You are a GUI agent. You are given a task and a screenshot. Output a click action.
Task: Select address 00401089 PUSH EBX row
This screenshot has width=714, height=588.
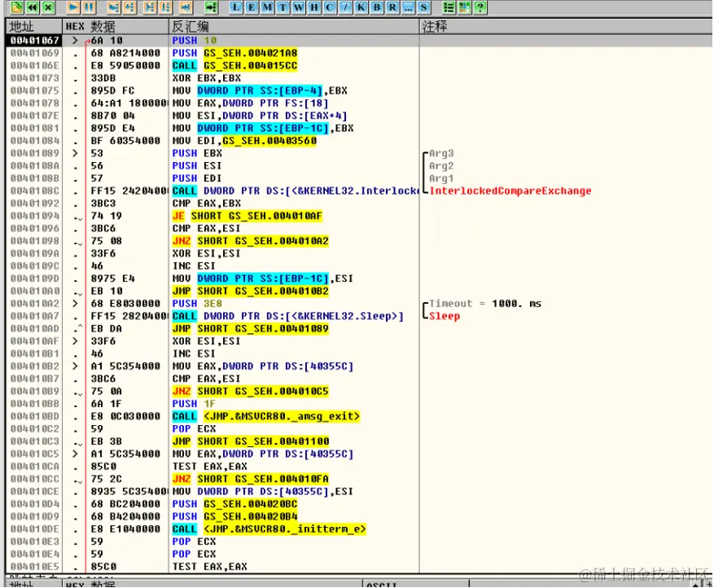(212, 153)
